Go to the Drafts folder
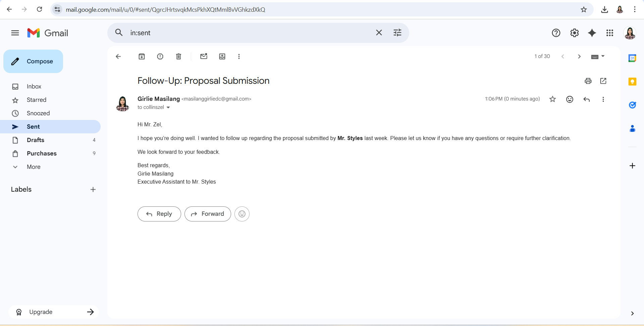This screenshot has width=644, height=326. pos(36,140)
